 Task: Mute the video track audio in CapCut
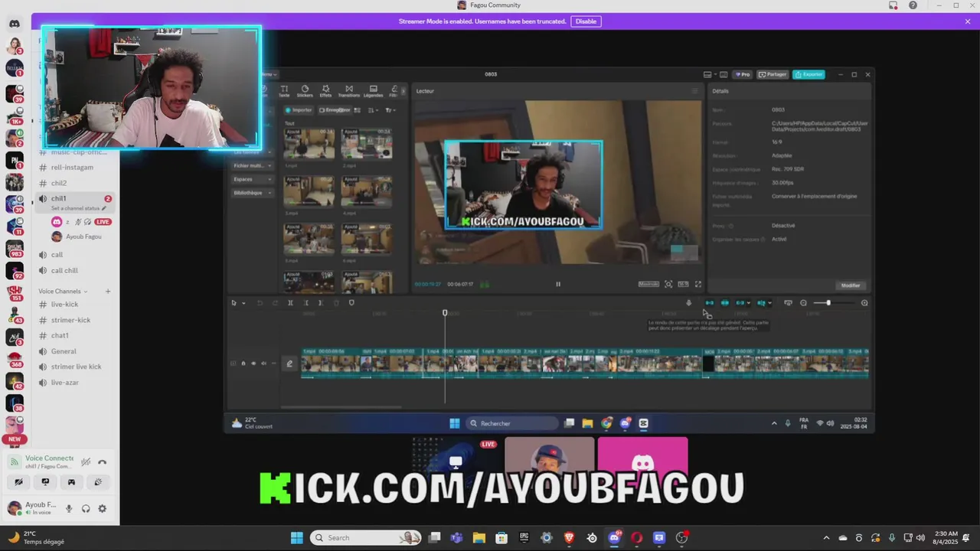click(x=263, y=364)
